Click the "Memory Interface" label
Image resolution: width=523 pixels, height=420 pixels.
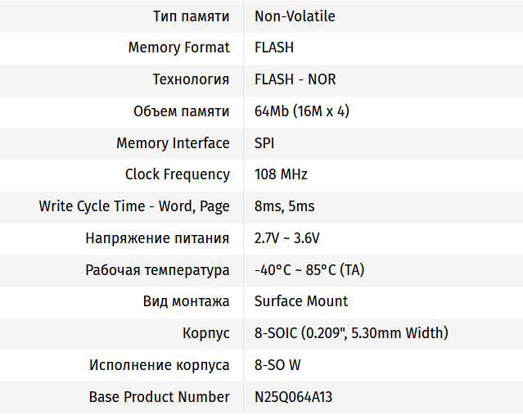point(173,143)
